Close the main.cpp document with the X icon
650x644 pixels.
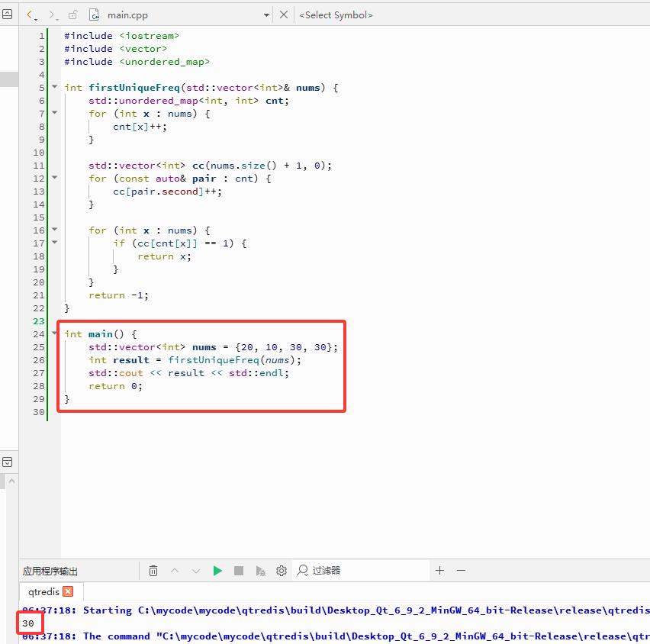tap(284, 15)
